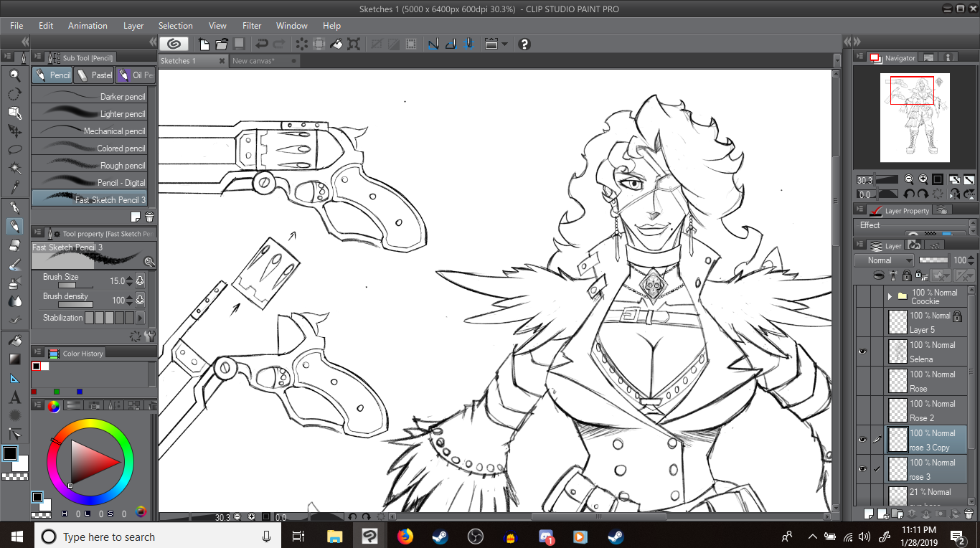Open Brush density dynamics dropdown button

[x=141, y=300]
